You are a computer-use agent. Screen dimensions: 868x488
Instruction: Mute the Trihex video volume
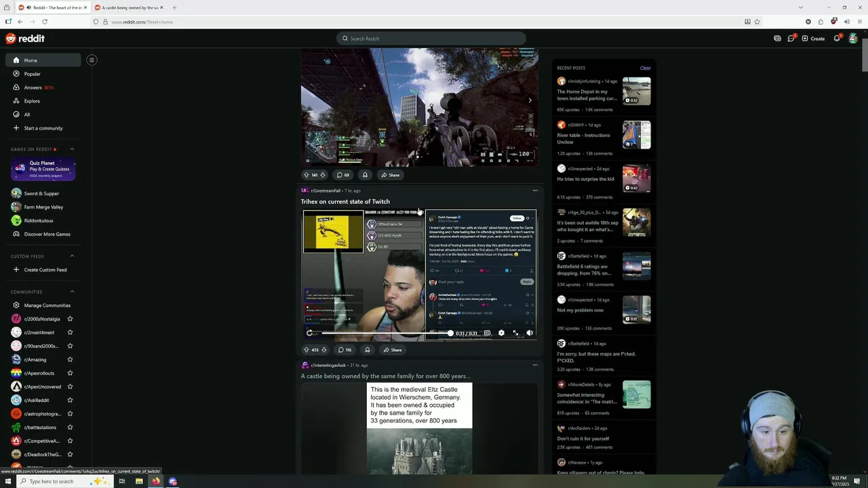530,333
